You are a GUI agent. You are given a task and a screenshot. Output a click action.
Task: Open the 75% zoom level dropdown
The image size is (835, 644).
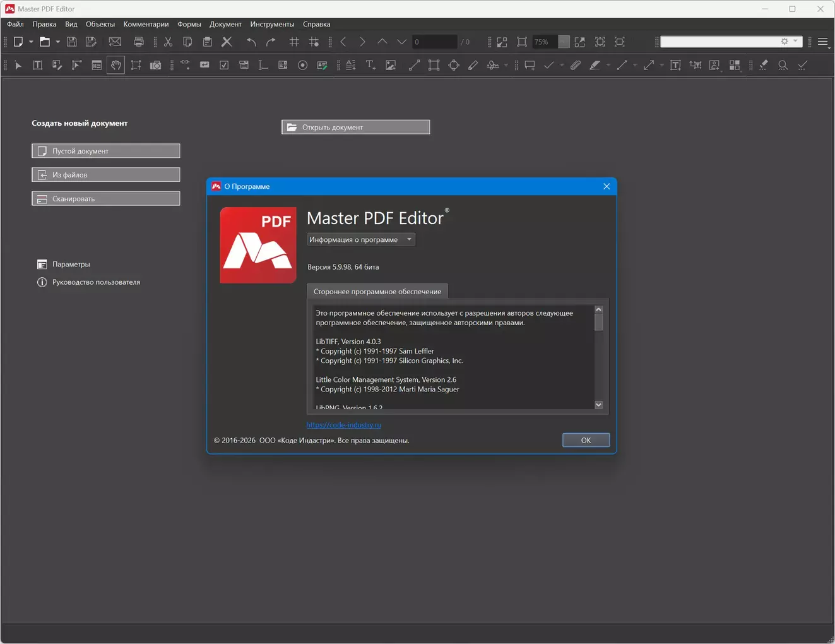[564, 42]
